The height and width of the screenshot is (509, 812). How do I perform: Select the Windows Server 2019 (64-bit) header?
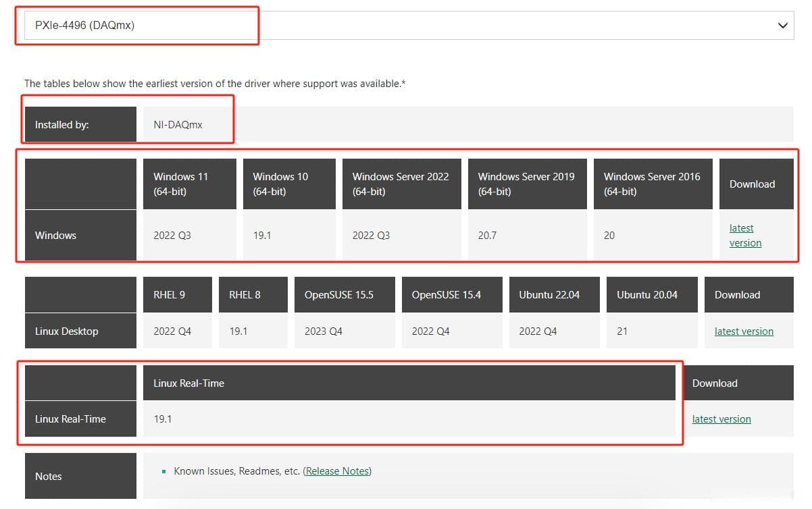[x=528, y=184]
